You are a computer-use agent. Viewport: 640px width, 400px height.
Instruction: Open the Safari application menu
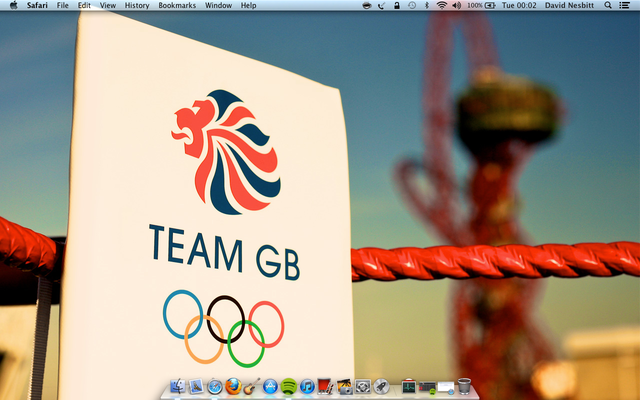(37, 5)
